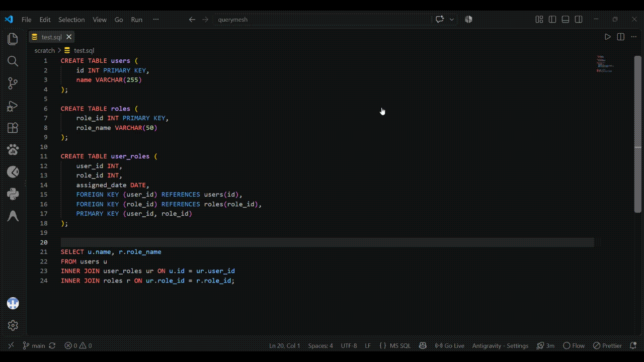Open chat dropdown arrow in title bar
This screenshot has width=644, height=362.
452,20
